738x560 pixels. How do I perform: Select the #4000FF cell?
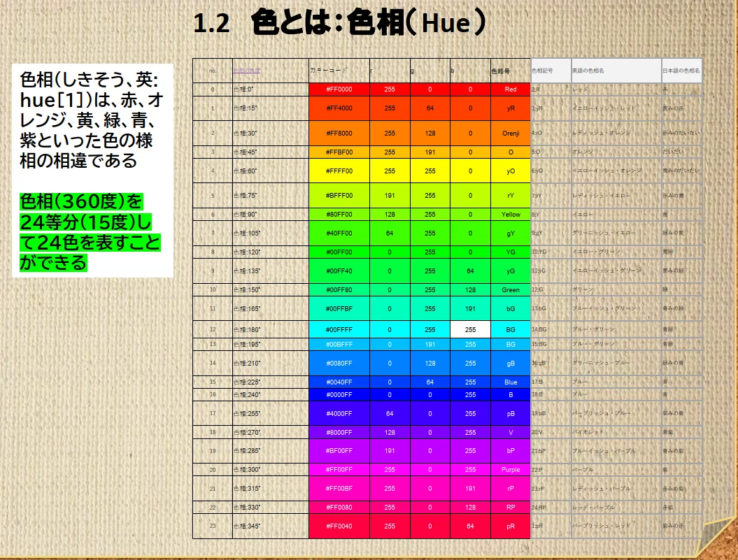(x=339, y=414)
